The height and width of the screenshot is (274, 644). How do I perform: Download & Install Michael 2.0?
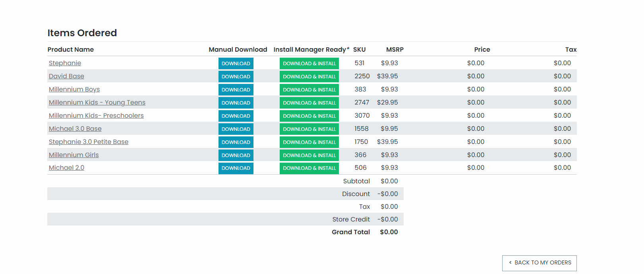pos(309,168)
